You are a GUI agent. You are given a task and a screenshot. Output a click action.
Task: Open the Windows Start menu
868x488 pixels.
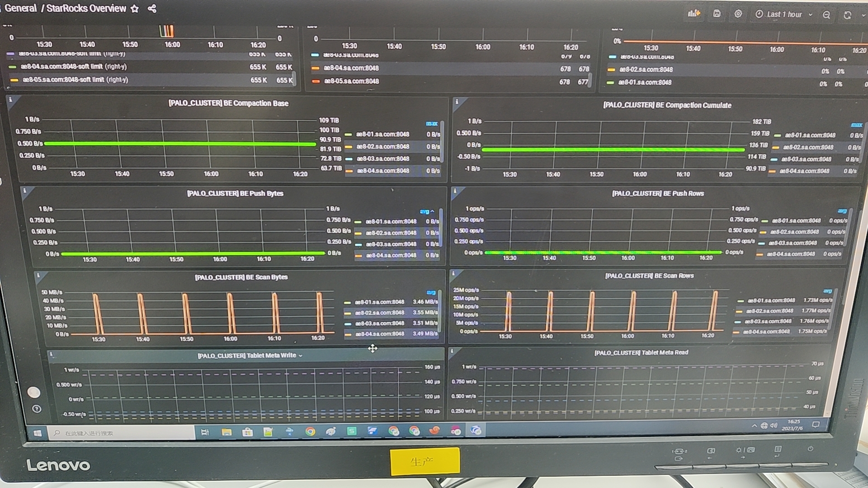pos(38,433)
